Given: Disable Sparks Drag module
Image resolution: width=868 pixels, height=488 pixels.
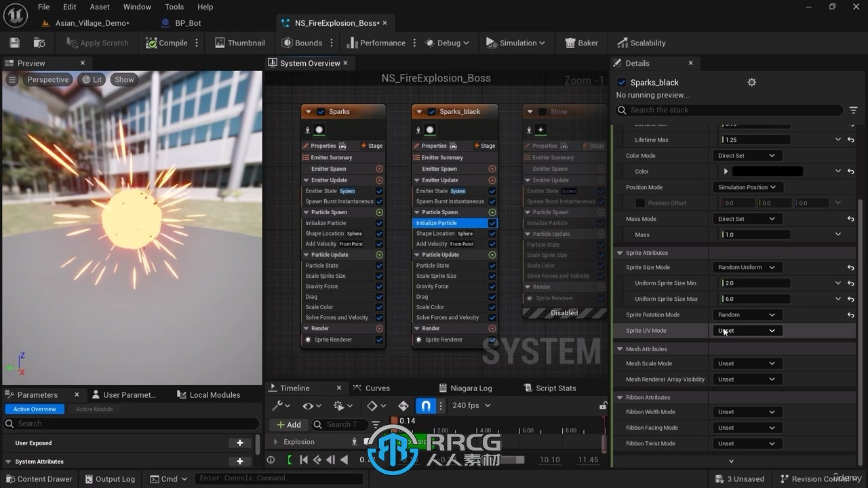Looking at the screenshot, I should [x=379, y=297].
